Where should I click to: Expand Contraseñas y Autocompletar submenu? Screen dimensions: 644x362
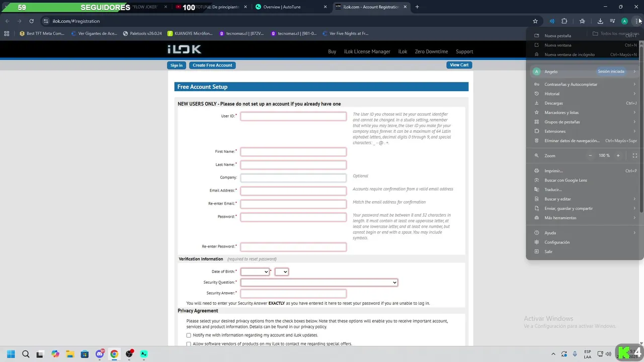click(585, 84)
